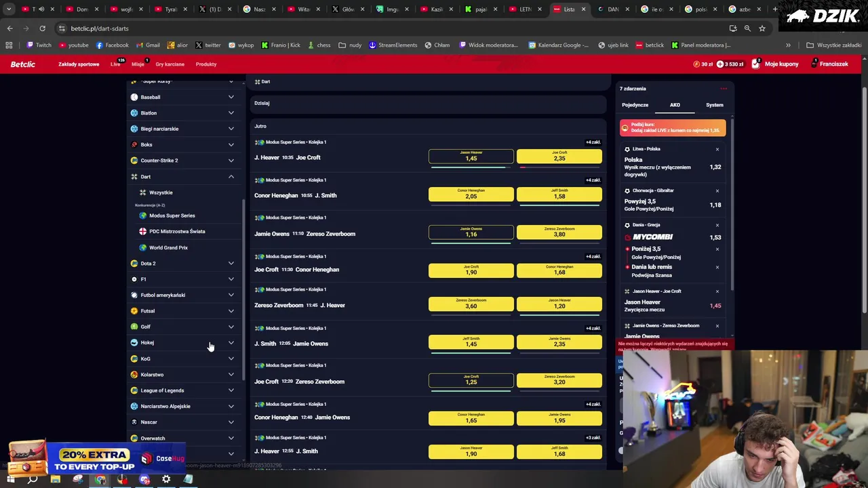Click the Boks sport icon
868x488 pixels.
tap(134, 144)
